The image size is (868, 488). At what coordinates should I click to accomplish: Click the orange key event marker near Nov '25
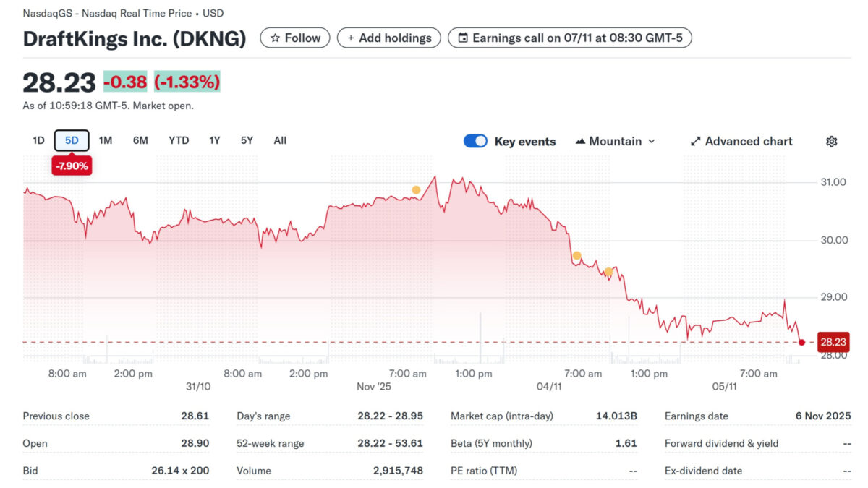coord(416,189)
